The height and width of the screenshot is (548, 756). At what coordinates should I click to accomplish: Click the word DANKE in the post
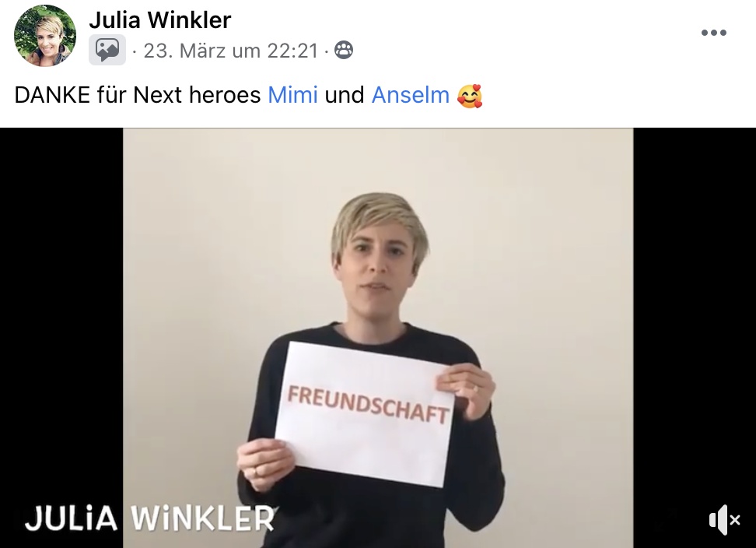[52, 94]
